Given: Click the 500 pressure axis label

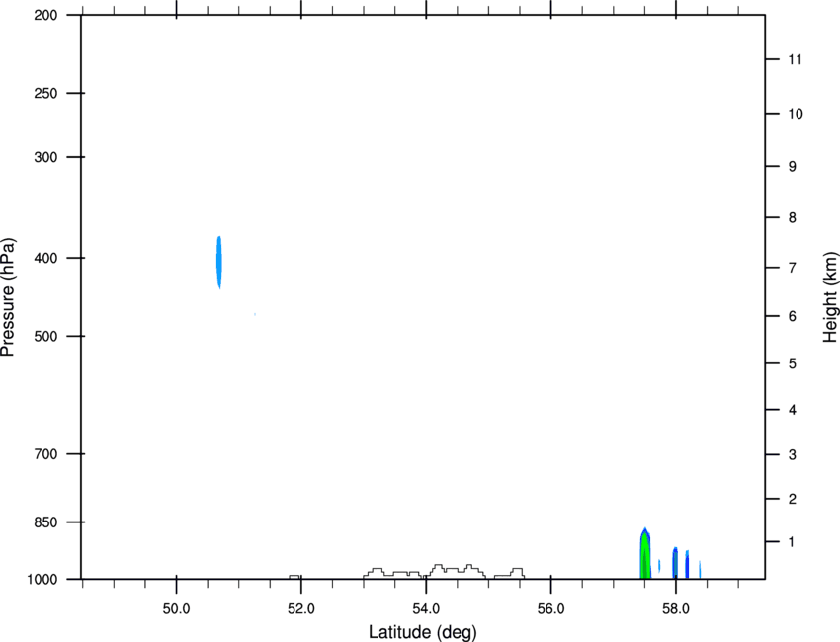Looking at the screenshot, I should (45, 336).
